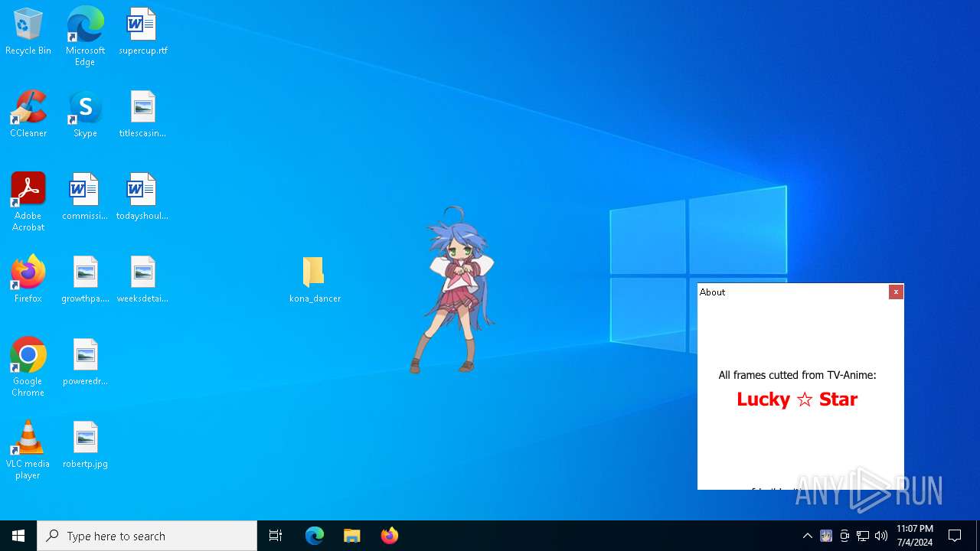Select the weeksdetai... image file

pos(142,280)
